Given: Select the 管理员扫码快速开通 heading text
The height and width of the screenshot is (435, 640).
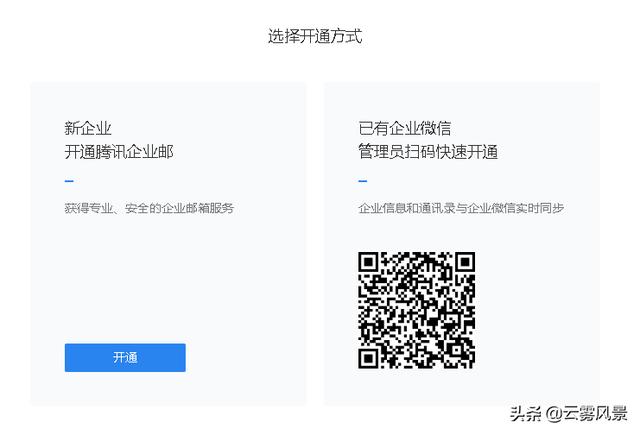Looking at the screenshot, I should [x=428, y=152].
